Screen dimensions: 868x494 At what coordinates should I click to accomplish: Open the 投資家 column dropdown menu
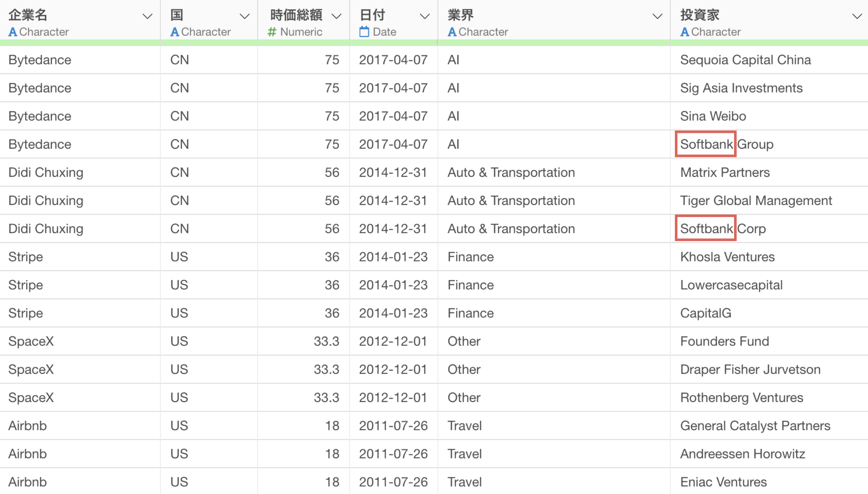[857, 16]
